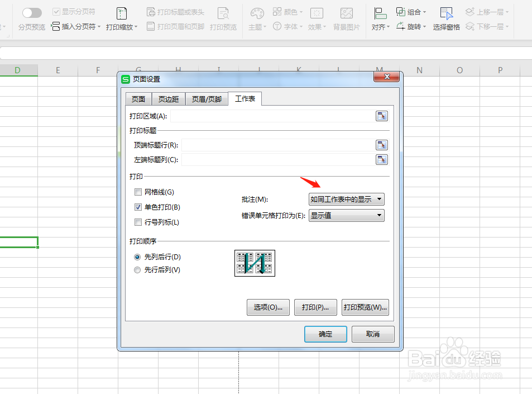Uncheck the 单色打印 option
The image size is (532, 394).
[x=138, y=207]
